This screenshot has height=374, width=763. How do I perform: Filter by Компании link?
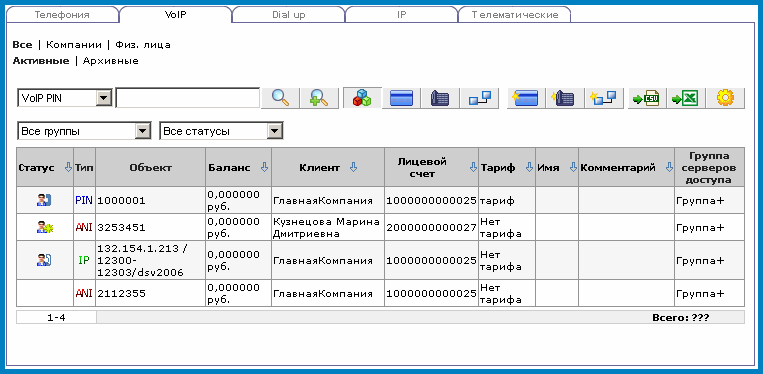pos(74,45)
